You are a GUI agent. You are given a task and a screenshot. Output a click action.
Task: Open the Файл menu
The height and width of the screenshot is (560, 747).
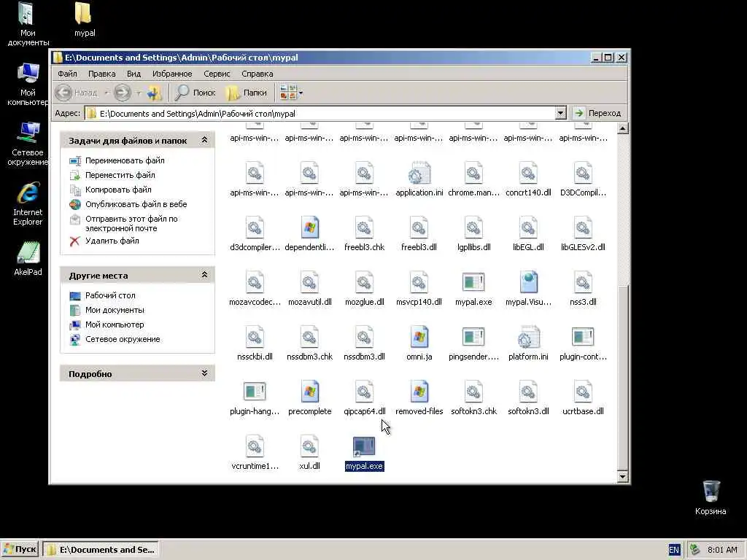click(x=67, y=74)
